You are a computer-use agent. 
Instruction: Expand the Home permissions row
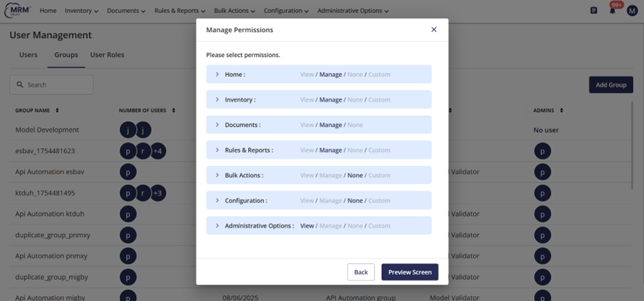click(x=217, y=74)
